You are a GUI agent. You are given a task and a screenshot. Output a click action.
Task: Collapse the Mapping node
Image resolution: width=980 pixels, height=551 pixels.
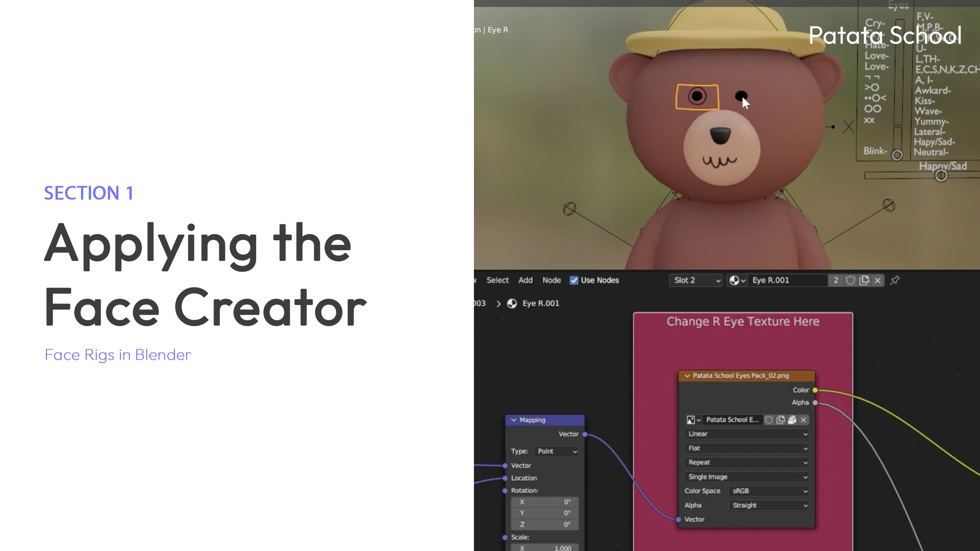(514, 420)
